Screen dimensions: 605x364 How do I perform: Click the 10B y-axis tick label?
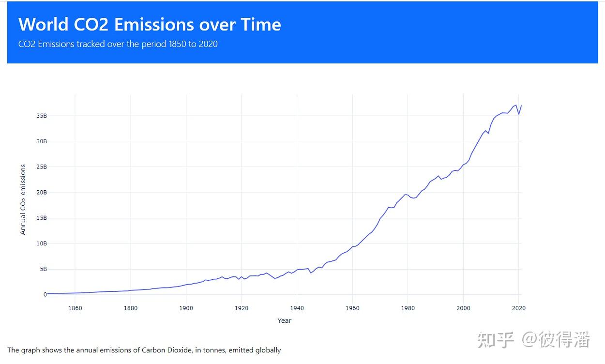pyautogui.click(x=41, y=243)
